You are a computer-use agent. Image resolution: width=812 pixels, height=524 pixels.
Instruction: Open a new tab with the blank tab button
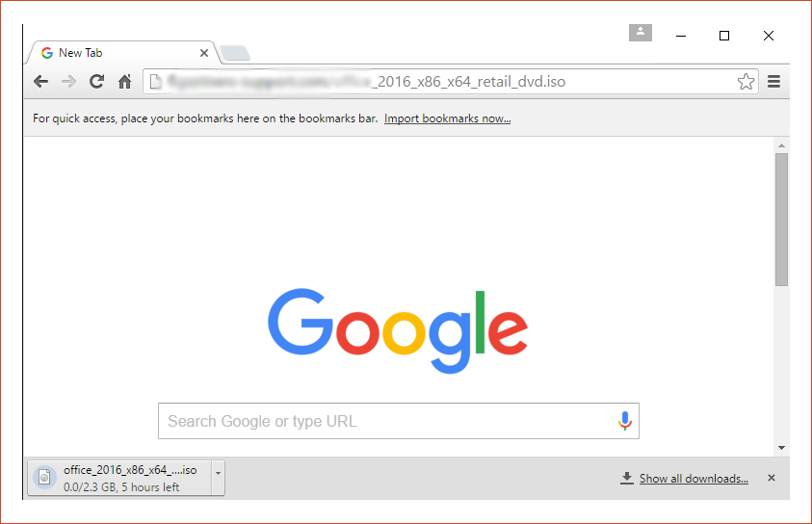[x=235, y=53]
